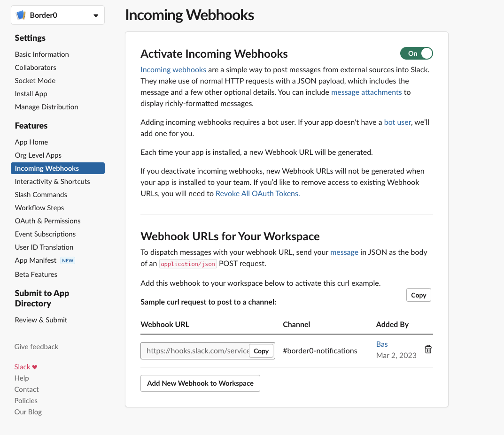Select Install App in sidebar
Viewport: 504px width, 435px height.
tap(31, 94)
